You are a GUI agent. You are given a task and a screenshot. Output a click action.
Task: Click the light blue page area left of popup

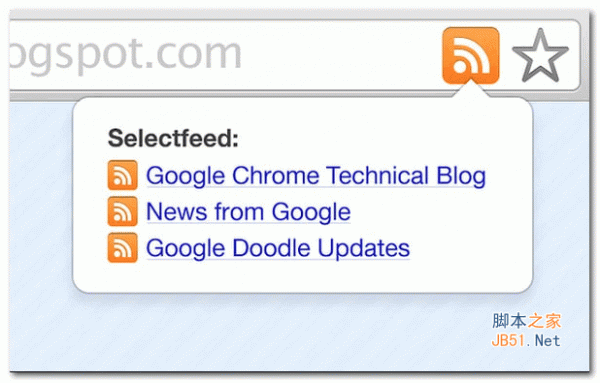coord(41,195)
